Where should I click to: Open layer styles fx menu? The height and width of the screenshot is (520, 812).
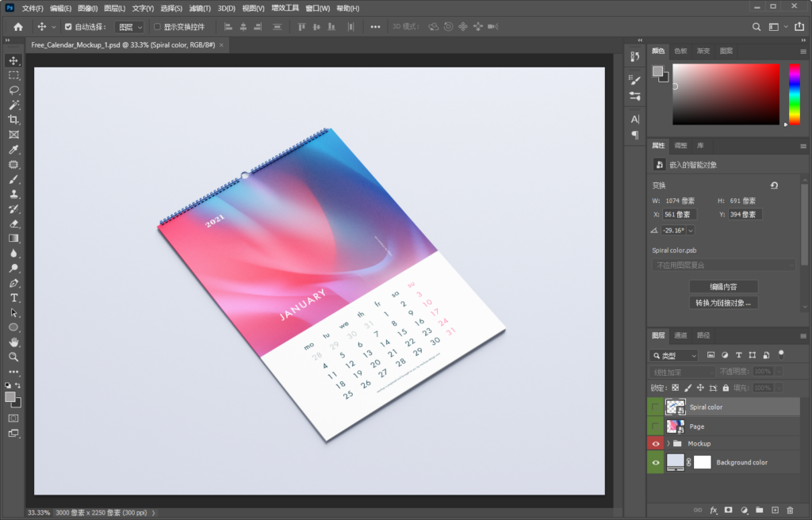click(x=714, y=510)
